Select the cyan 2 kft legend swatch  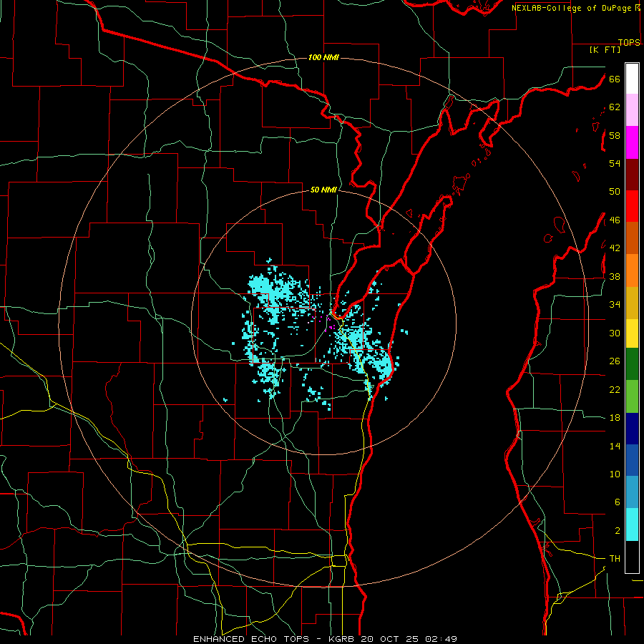(x=632, y=525)
